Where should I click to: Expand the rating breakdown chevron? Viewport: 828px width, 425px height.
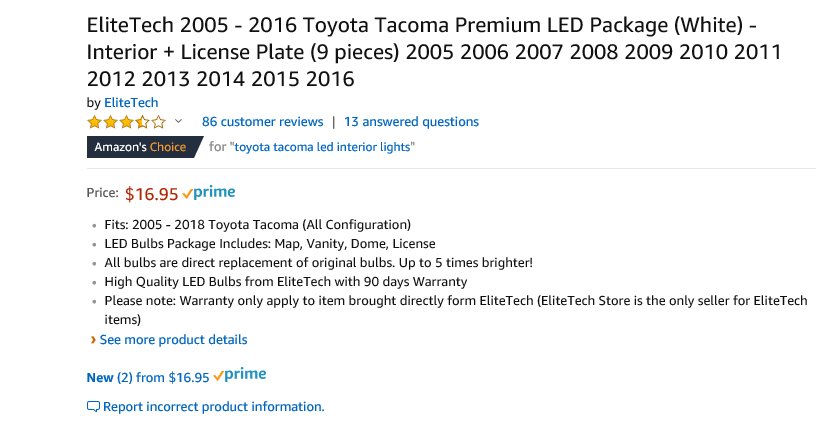[178, 121]
